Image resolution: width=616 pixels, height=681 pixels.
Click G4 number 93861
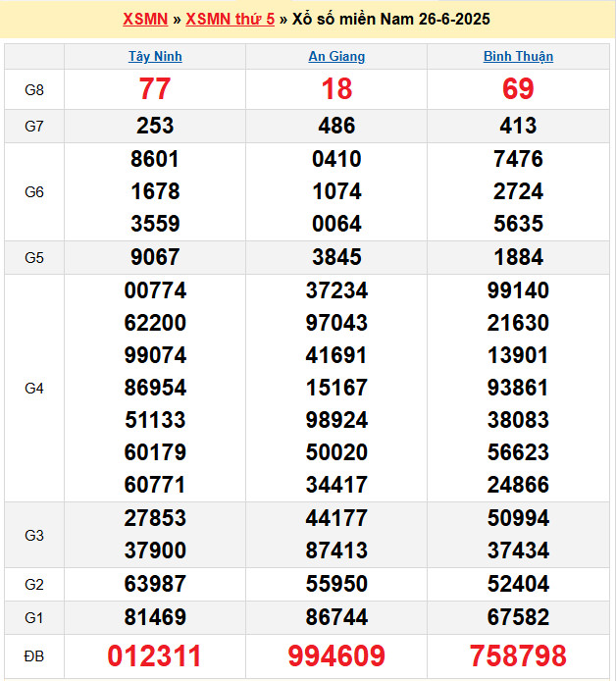(x=518, y=388)
